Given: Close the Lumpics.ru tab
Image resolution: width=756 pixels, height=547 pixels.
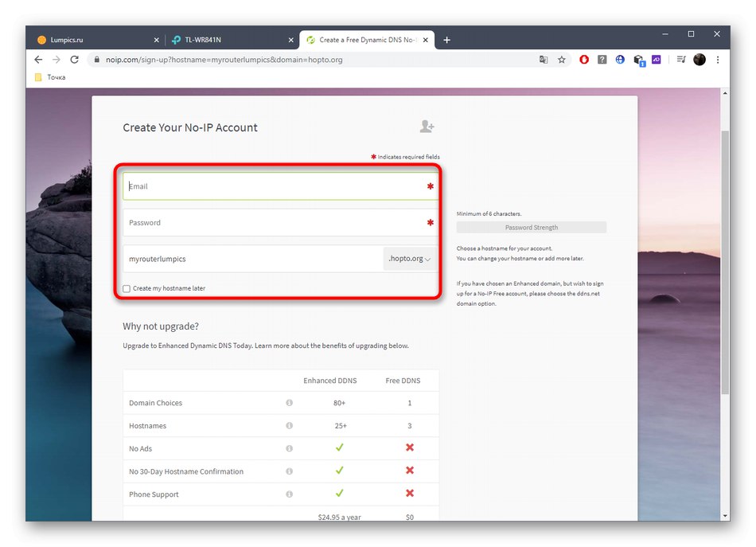Looking at the screenshot, I should tap(156, 40).
